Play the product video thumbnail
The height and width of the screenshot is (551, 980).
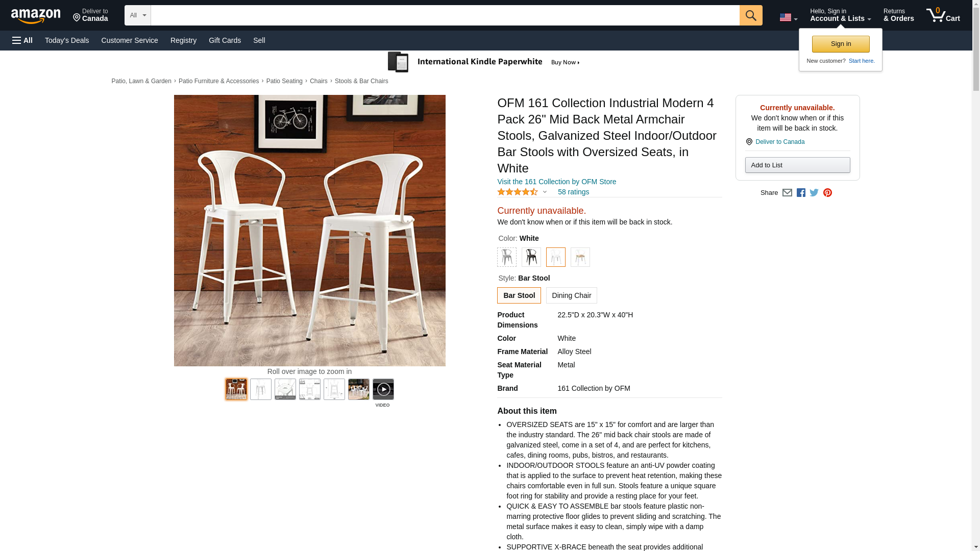(x=383, y=389)
